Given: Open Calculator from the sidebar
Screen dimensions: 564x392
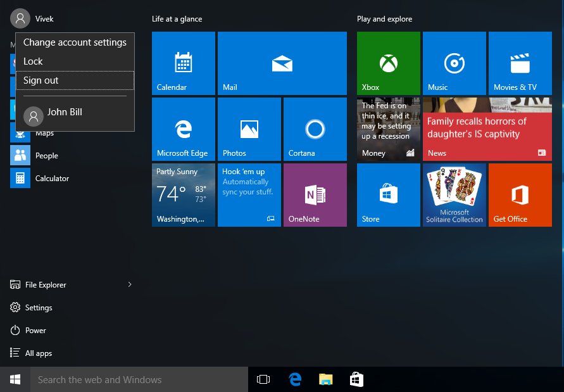Looking at the screenshot, I should tap(52, 178).
